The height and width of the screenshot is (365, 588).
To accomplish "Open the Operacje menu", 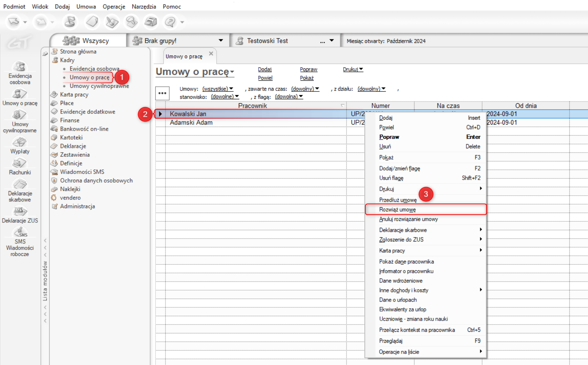I will tap(114, 6).
